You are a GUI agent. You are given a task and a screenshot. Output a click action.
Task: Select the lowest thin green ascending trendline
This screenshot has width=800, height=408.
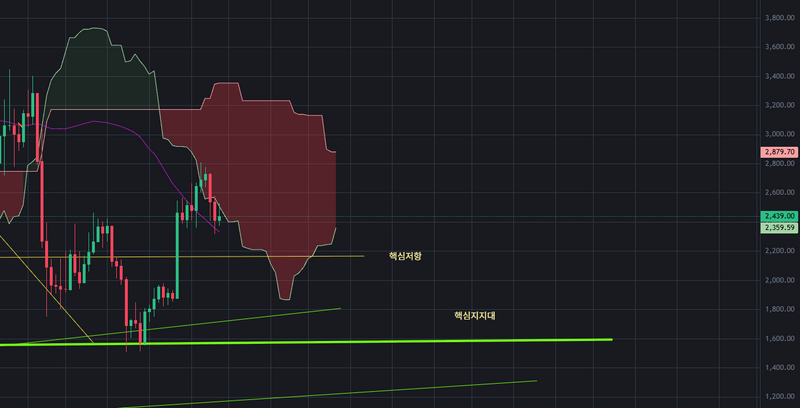pos(327,394)
